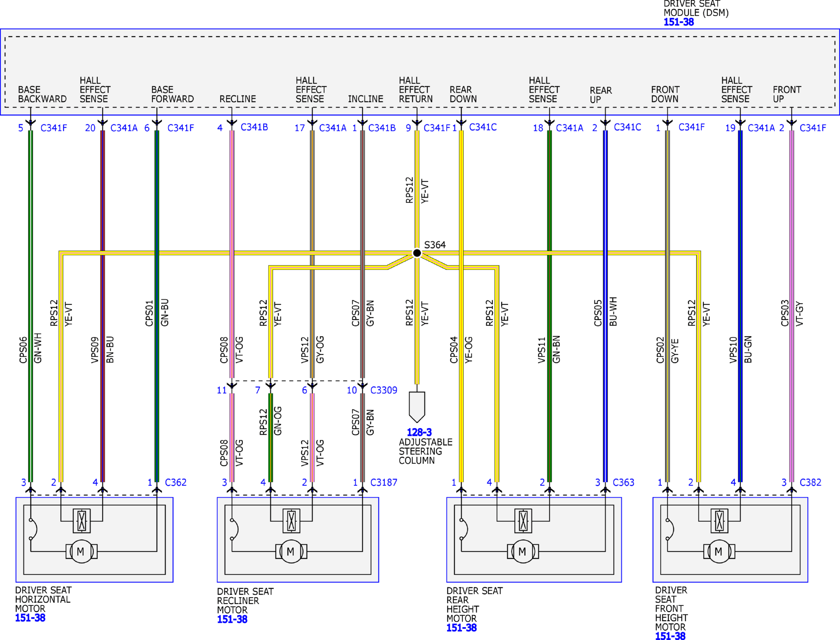
Task: Click the C363 connector label
Action: click(x=623, y=482)
